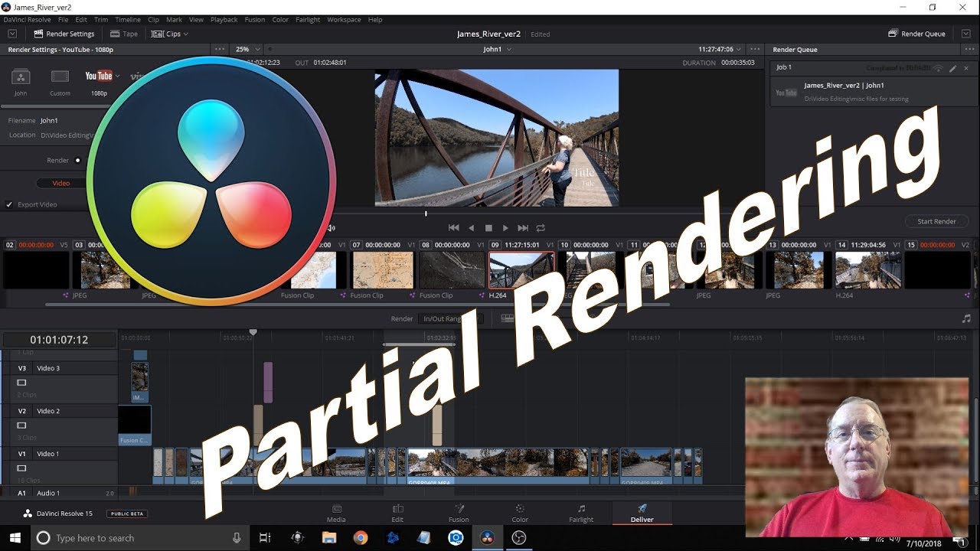Click the Render Queue toolbar button
Viewport: 980px width, 551px height.
[x=916, y=34]
